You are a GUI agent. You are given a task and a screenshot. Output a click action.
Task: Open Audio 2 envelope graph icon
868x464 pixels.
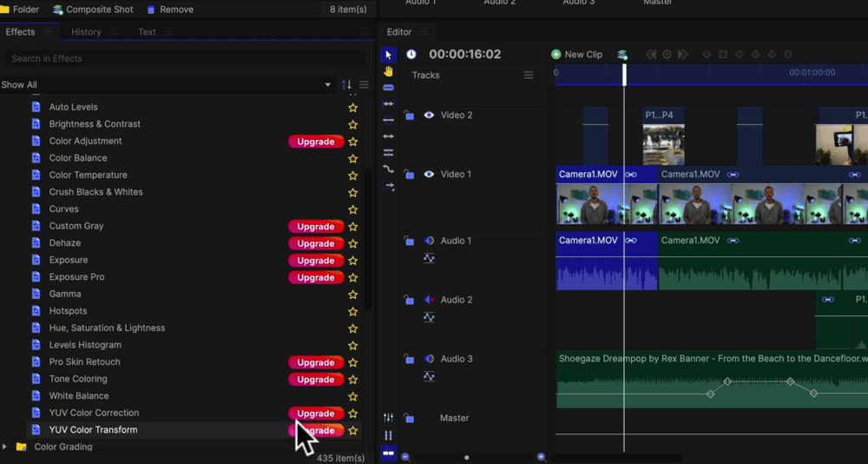[429, 317]
